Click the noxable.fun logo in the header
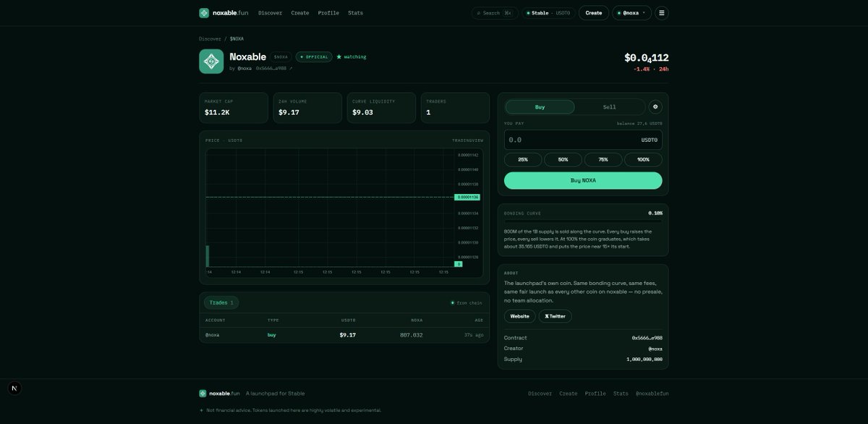Screen dimensions: 868x424 (224, 13)
